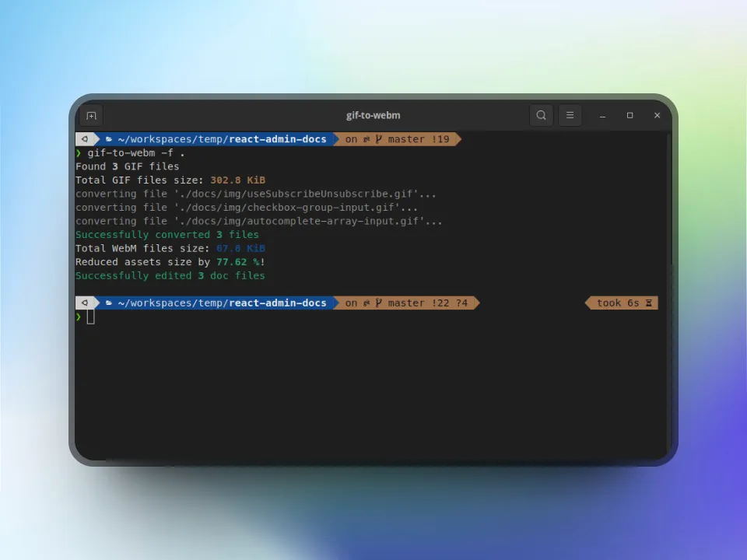Open a new terminal tab
The width and height of the screenshot is (747, 560).
pos(91,115)
